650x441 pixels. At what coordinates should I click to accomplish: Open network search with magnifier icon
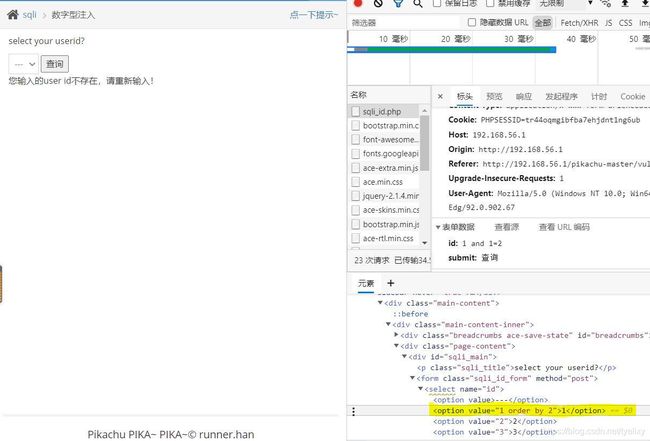[x=418, y=3]
